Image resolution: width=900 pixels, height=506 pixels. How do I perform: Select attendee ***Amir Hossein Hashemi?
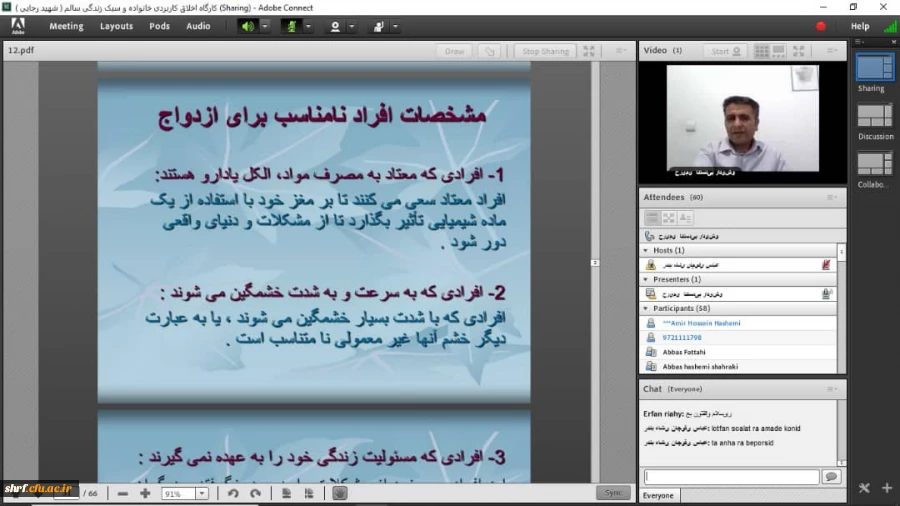pos(738,323)
